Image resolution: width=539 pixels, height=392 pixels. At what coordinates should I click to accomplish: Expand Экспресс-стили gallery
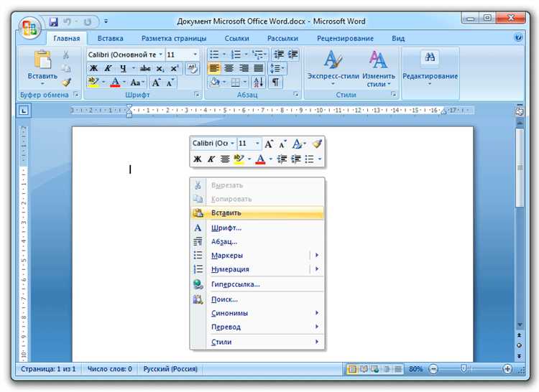[x=333, y=69]
